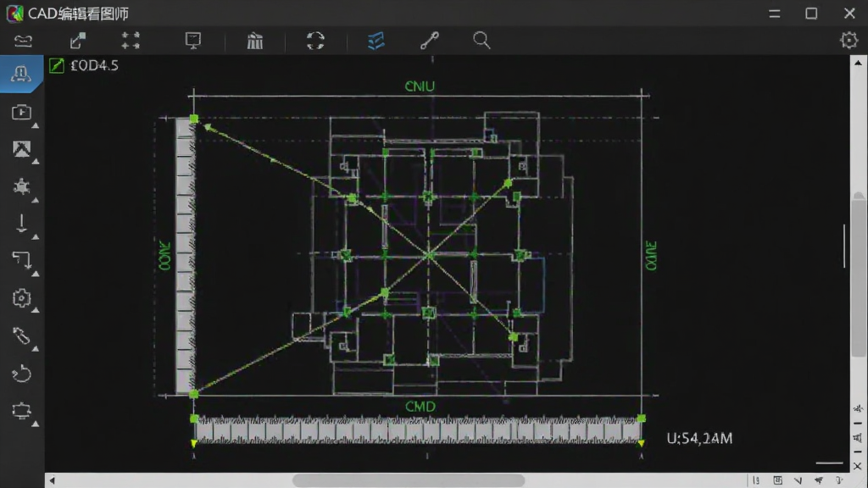Open search with the magnifier icon
This screenshot has height=488, width=868.
click(481, 41)
